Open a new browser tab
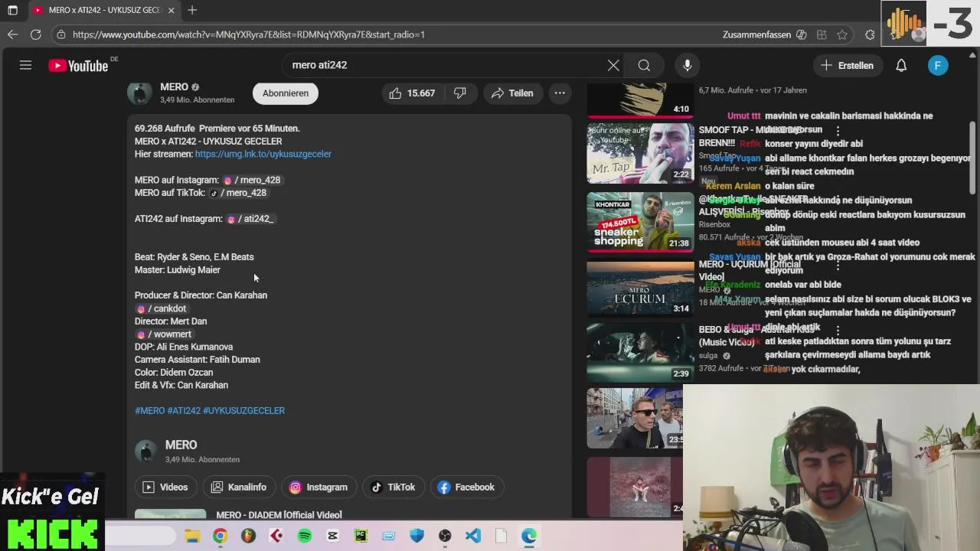 pos(192,10)
